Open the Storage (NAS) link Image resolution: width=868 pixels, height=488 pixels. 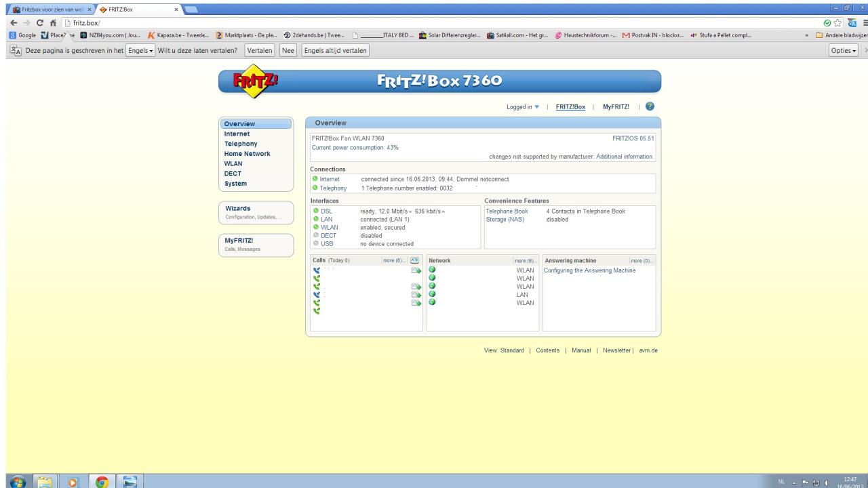click(x=507, y=220)
